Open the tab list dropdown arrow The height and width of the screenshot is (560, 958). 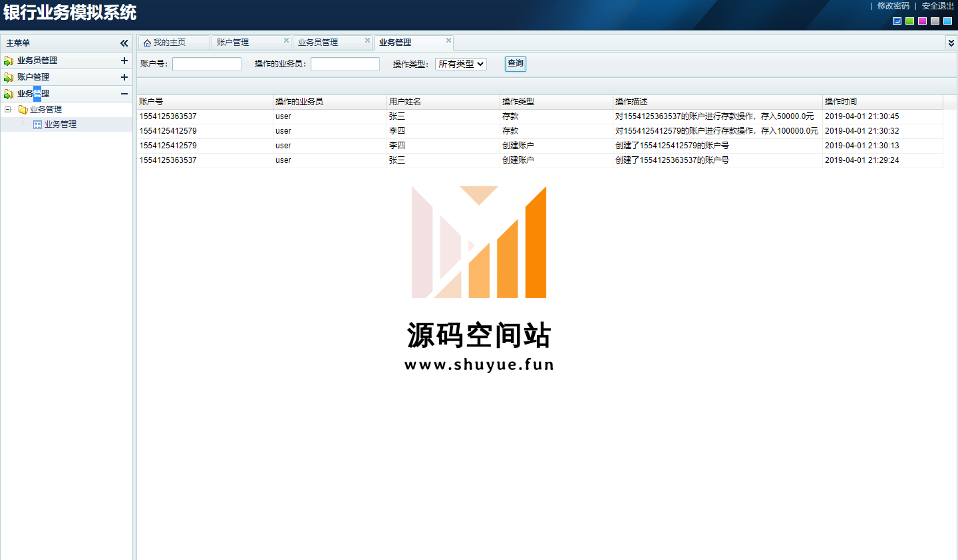pyautogui.click(x=951, y=43)
